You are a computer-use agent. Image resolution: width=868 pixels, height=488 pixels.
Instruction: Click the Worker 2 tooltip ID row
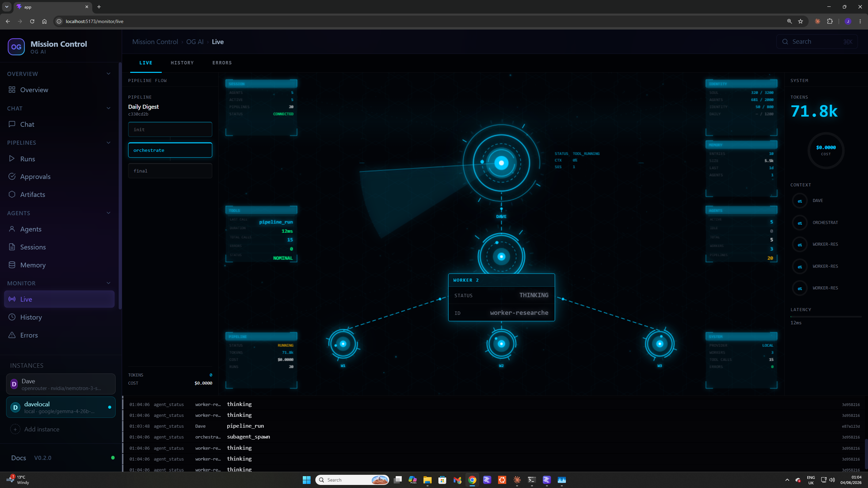501,313
